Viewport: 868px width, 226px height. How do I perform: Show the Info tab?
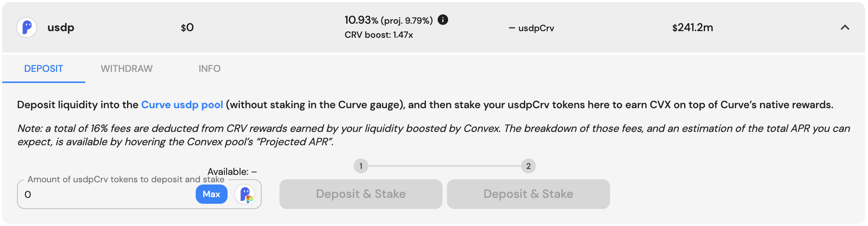click(x=209, y=69)
